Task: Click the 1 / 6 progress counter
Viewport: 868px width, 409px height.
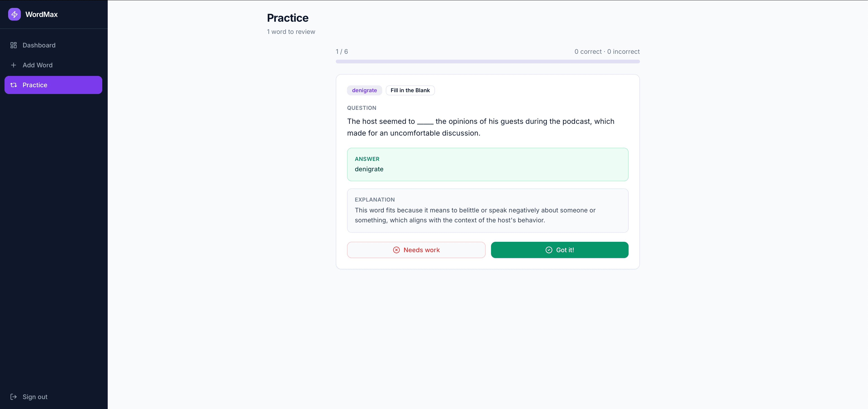Action: tap(342, 52)
